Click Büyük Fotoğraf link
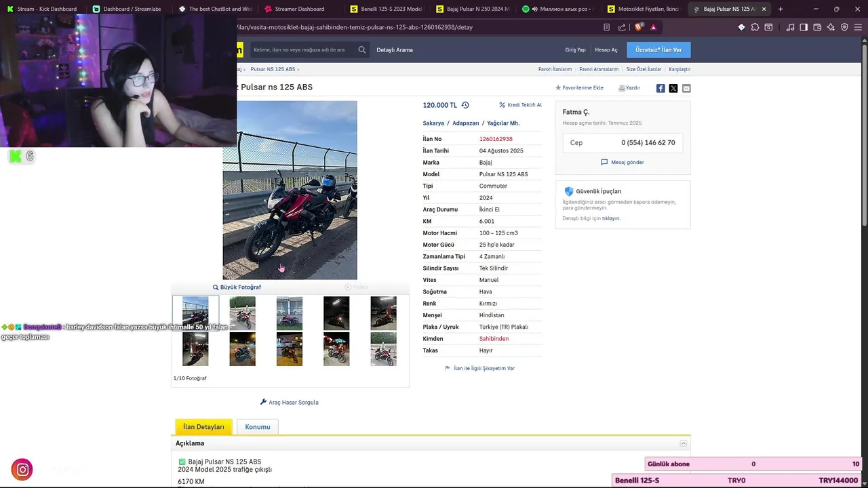 click(x=237, y=287)
